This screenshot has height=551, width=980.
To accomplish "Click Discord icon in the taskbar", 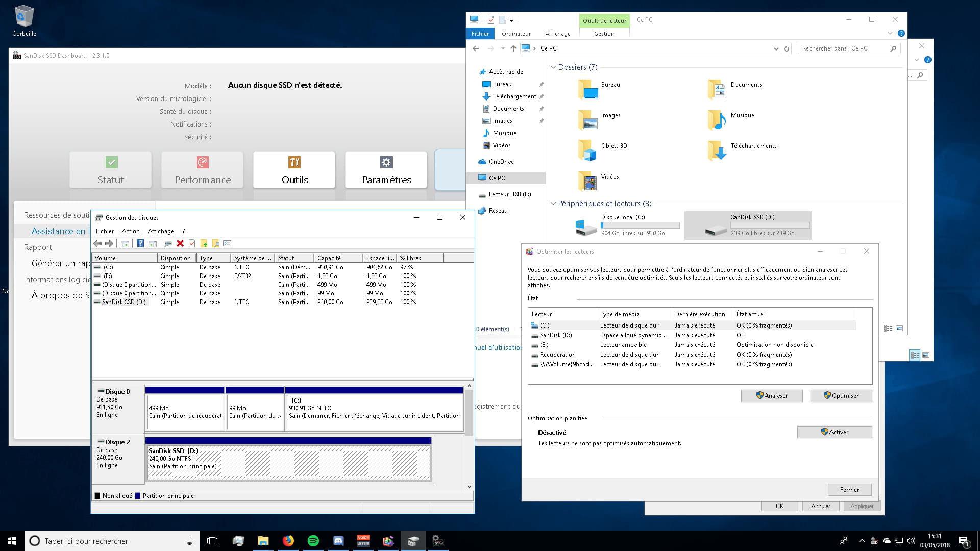I will [338, 541].
